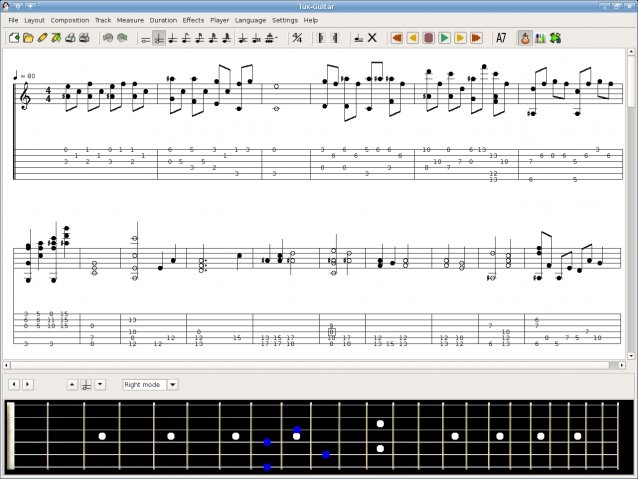This screenshot has height=479, width=638.
Task: Open the Composition menu
Action: click(x=69, y=20)
